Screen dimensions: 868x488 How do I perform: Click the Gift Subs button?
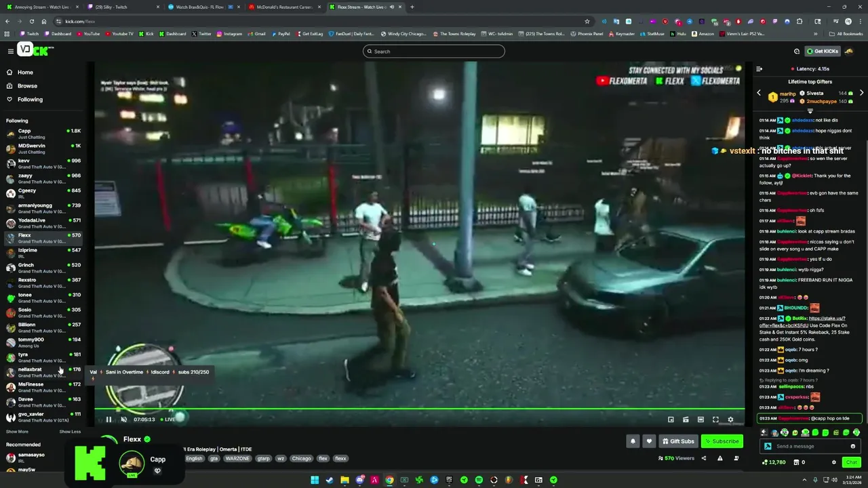point(678,441)
